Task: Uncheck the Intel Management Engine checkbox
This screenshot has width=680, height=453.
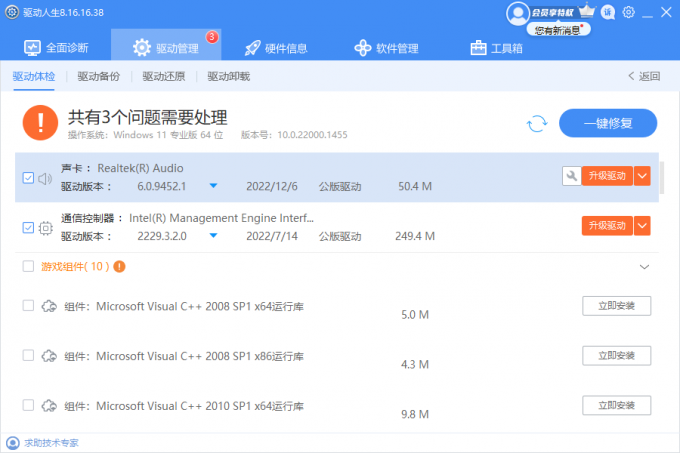Action: click(x=28, y=228)
